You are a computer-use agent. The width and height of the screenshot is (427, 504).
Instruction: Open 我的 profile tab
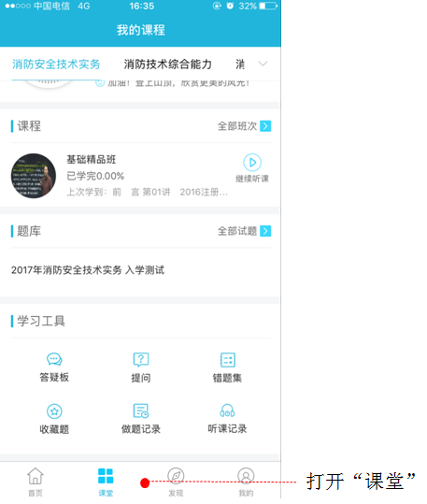tap(246, 482)
